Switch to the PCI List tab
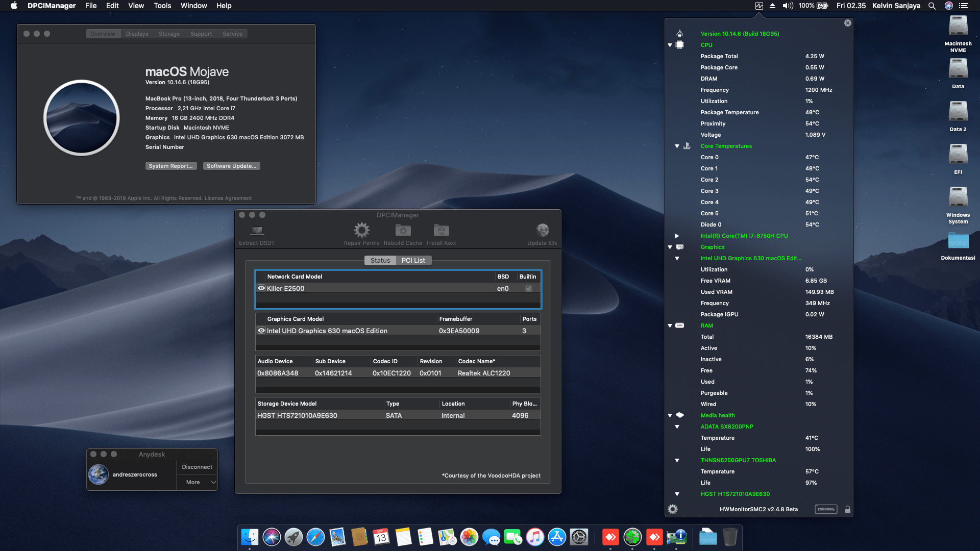 pos(413,260)
